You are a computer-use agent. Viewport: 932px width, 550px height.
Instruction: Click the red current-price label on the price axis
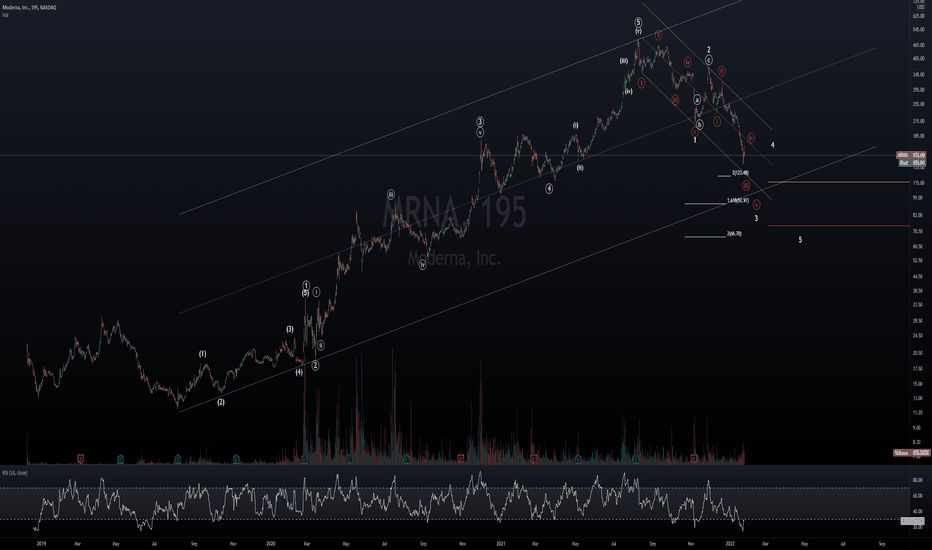point(911,155)
